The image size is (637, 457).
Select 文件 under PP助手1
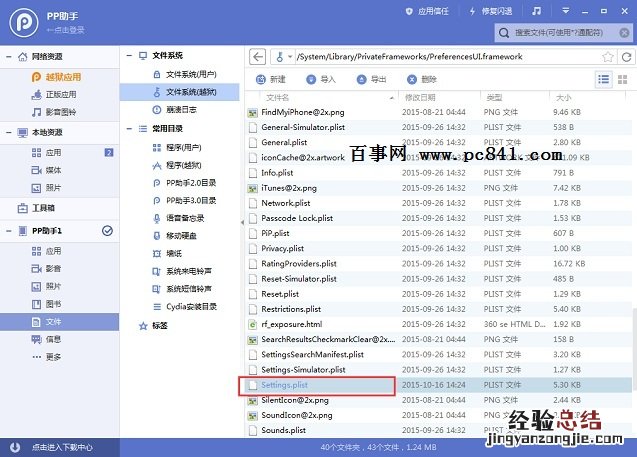point(60,322)
